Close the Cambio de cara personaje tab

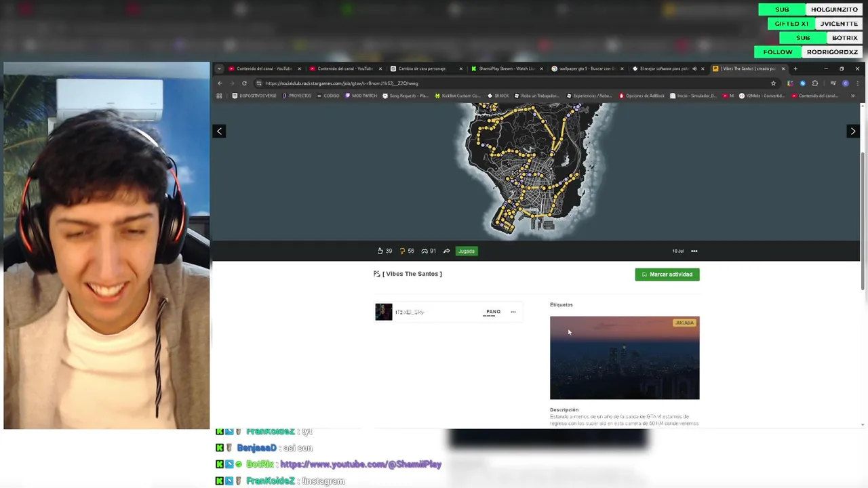[461, 68]
